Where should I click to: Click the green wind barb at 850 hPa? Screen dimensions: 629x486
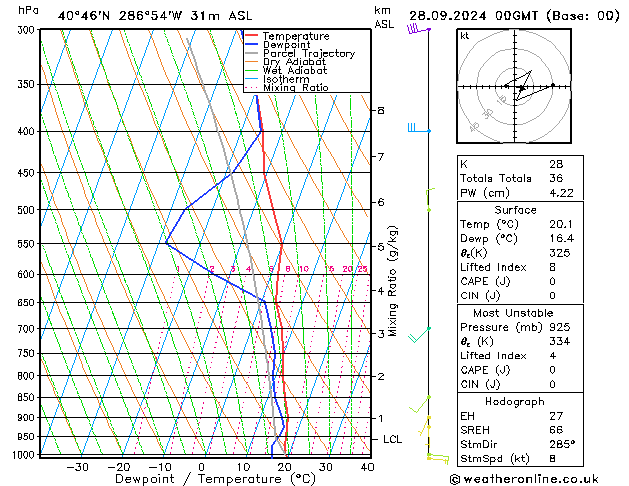coord(420,404)
